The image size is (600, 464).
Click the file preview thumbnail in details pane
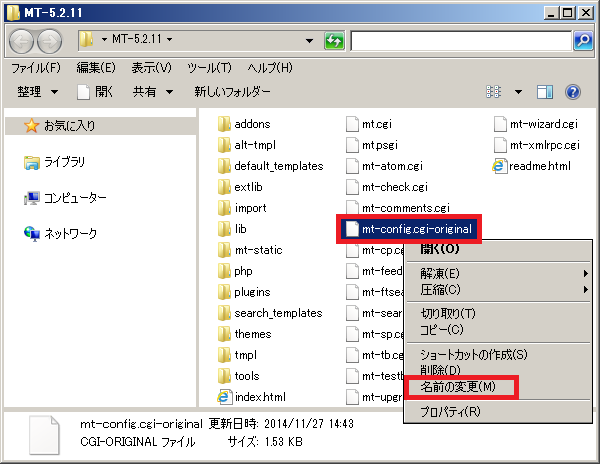[45, 435]
